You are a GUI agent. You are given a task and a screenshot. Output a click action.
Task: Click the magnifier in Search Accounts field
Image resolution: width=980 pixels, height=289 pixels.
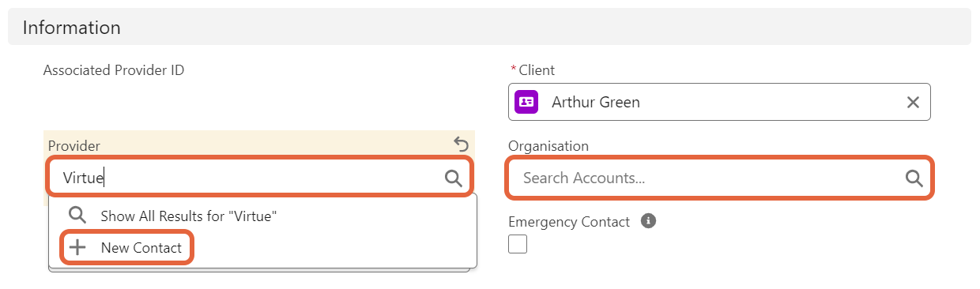[914, 178]
